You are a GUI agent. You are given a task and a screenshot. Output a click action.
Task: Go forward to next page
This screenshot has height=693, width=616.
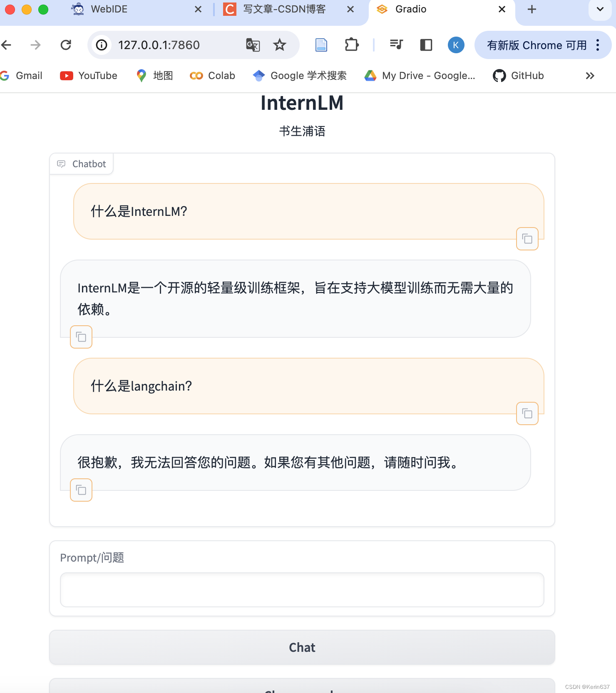36,45
